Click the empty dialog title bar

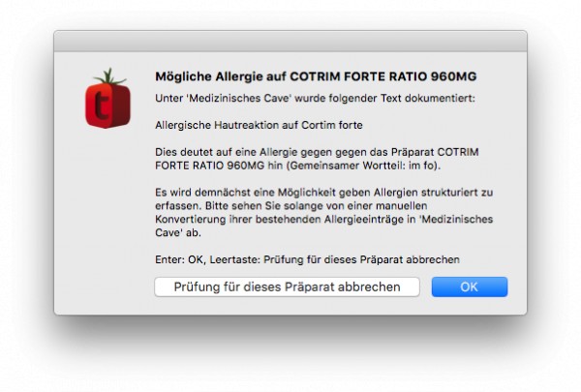click(290, 41)
